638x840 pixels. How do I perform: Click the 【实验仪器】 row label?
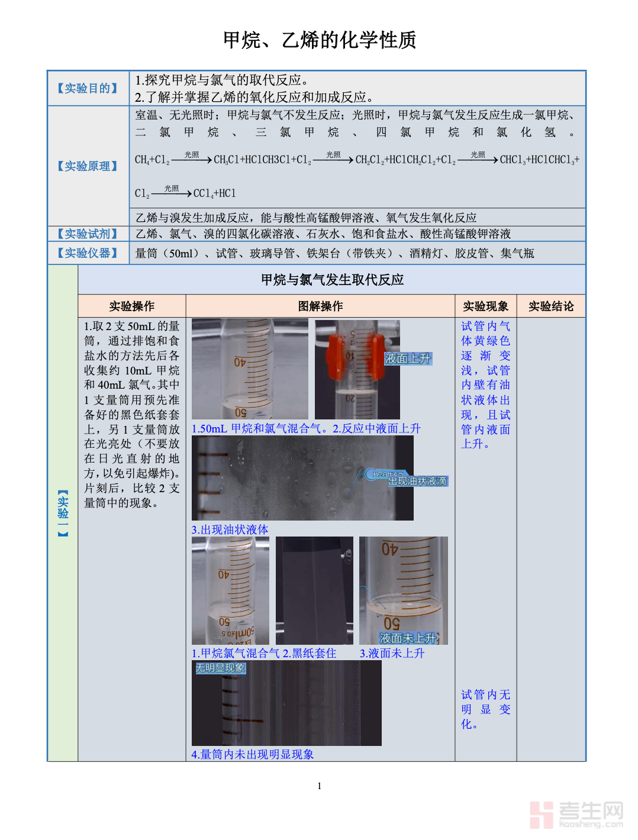[x=88, y=253]
